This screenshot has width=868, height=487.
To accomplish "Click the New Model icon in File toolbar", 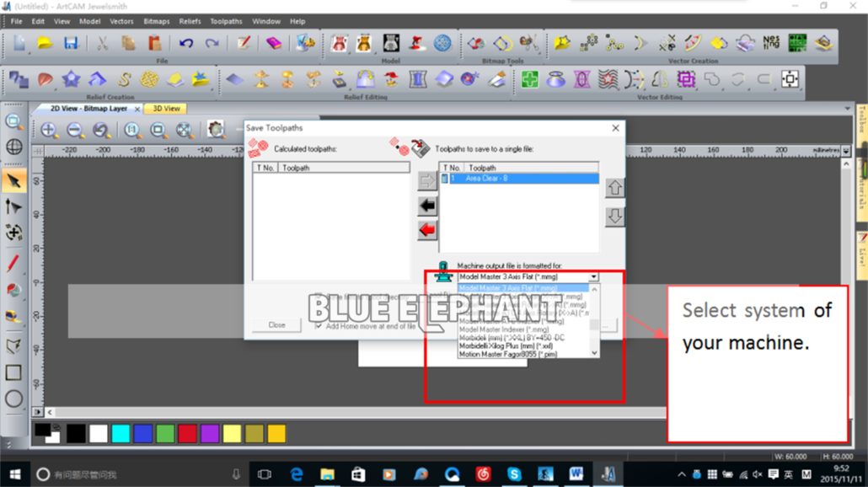I will [x=19, y=43].
